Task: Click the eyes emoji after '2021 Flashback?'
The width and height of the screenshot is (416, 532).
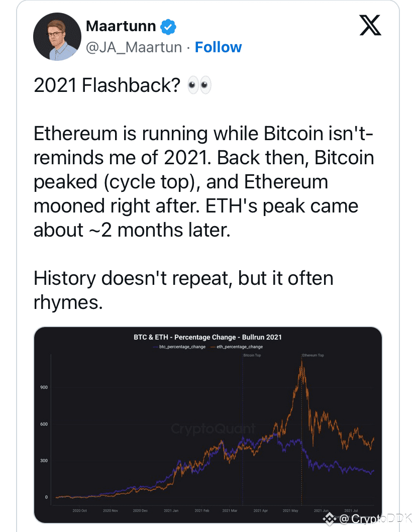Action: pyautogui.click(x=199, y=85)
